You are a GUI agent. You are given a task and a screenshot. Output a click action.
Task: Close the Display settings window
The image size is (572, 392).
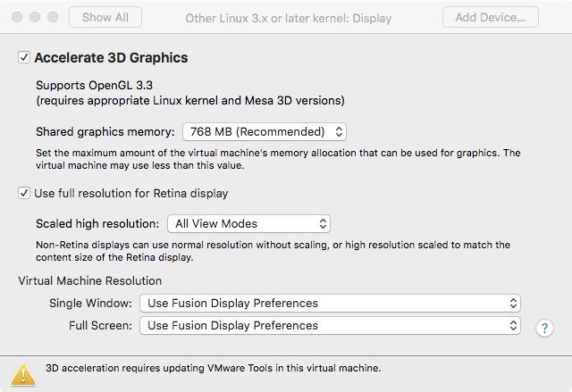pyautogui.click(x=18, y=18)
